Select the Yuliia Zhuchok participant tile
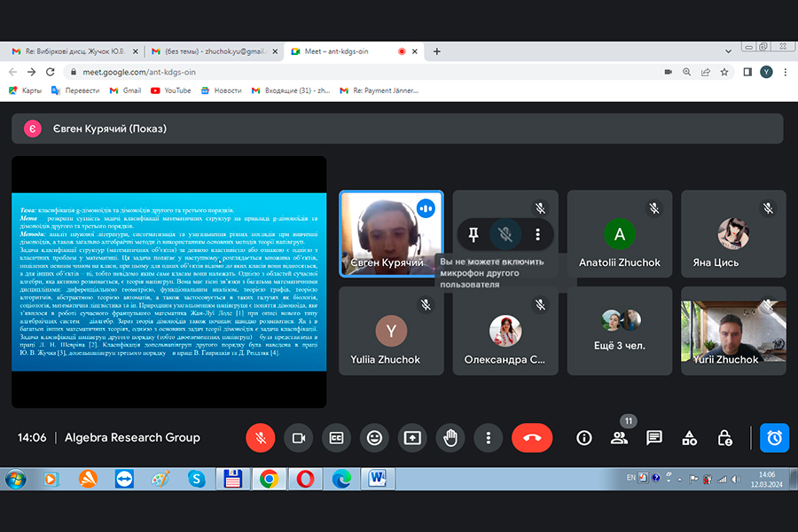 pyautogui.click(x=391, y=331)
